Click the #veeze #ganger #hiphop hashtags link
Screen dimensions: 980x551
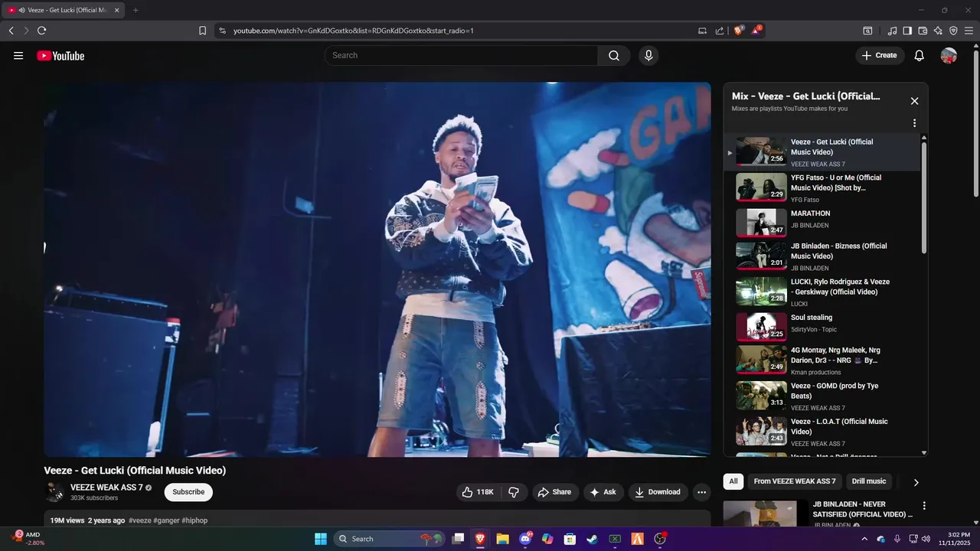click(168, 520)
